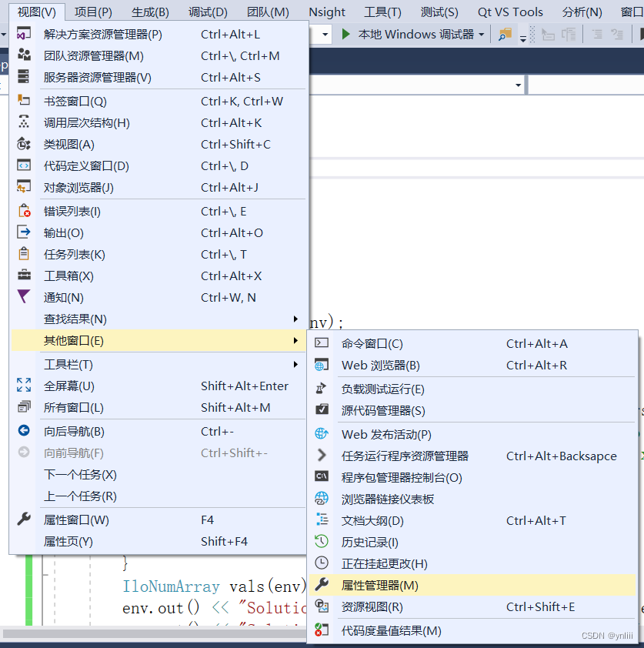Start debugging with the green play button
This screenshot has width=644, height=648.
tap(345, 34)
